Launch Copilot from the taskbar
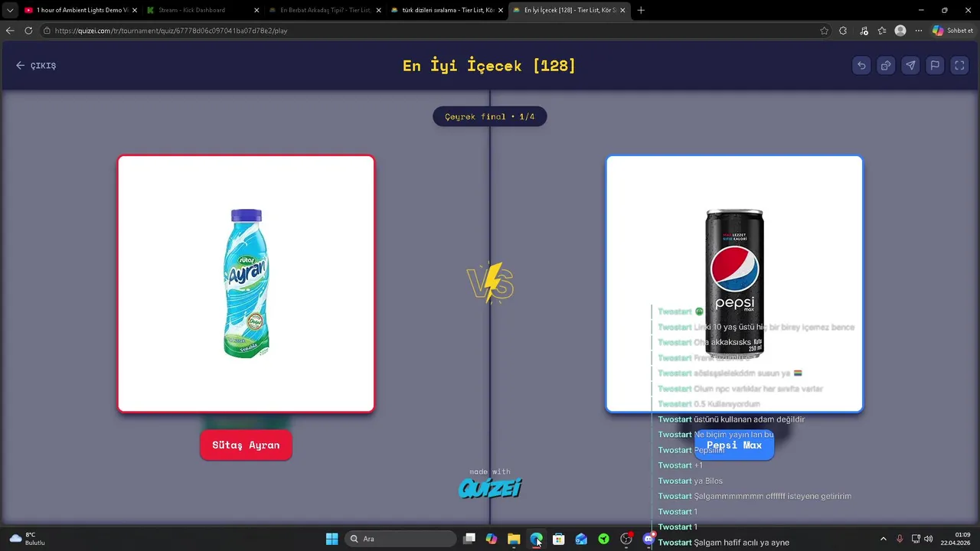 tap(492, 539)
